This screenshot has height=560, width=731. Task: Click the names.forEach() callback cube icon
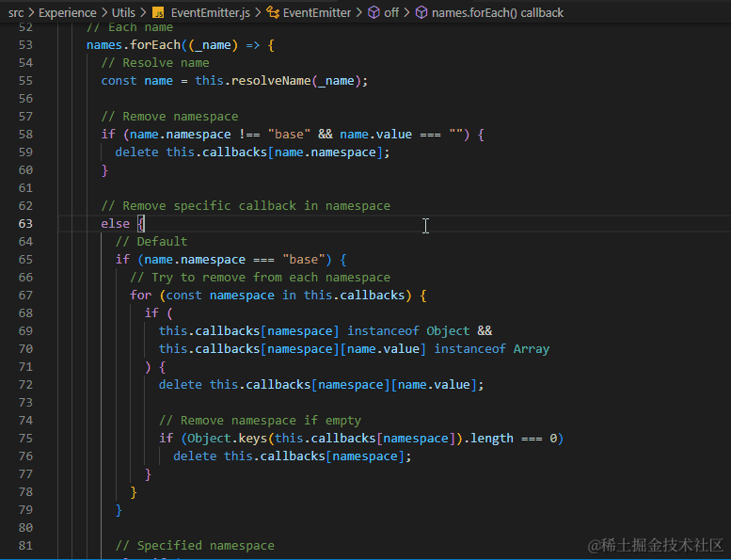click(421, 12)
